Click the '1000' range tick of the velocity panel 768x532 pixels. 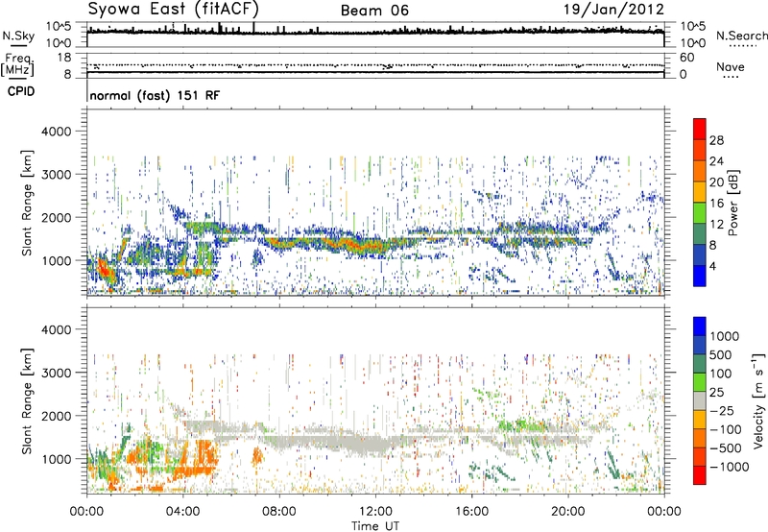(x=56, y=459)
